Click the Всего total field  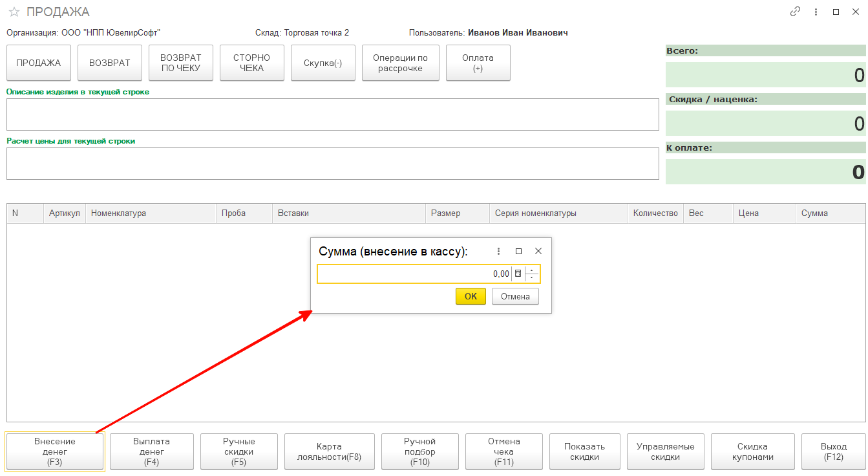point(766,75)
